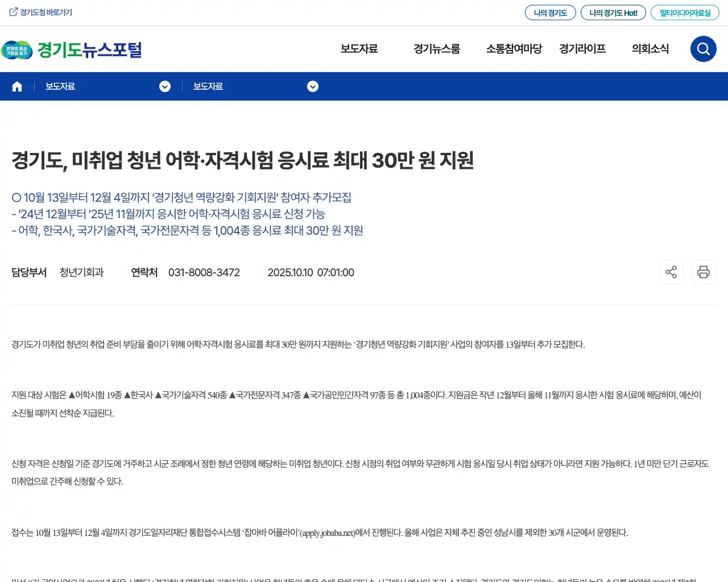Image resolution: width=728 pixels, height=582 pixels.
Task: Click the article headline about 응시료 지원
Action: click(243, 160)
